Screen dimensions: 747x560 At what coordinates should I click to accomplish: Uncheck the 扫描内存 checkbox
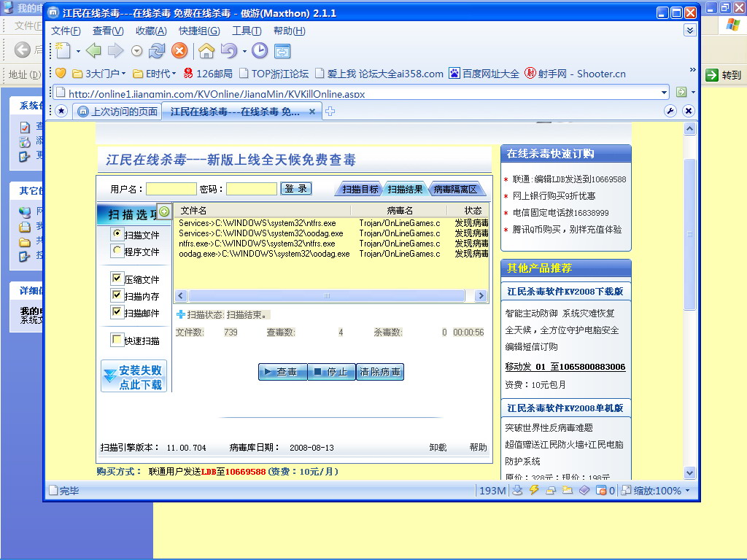click(x=117, y=295)
